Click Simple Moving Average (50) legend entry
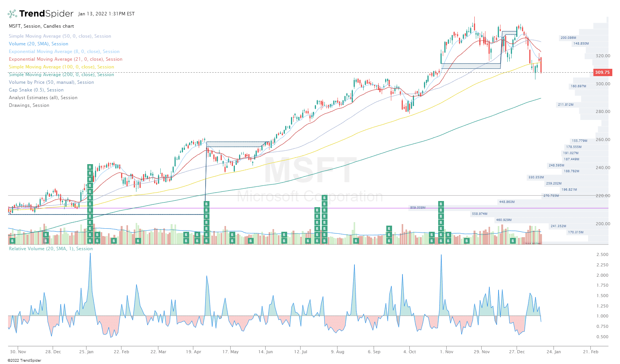Image resolution: width=620 pixels, height=364 pixels. 60,36
